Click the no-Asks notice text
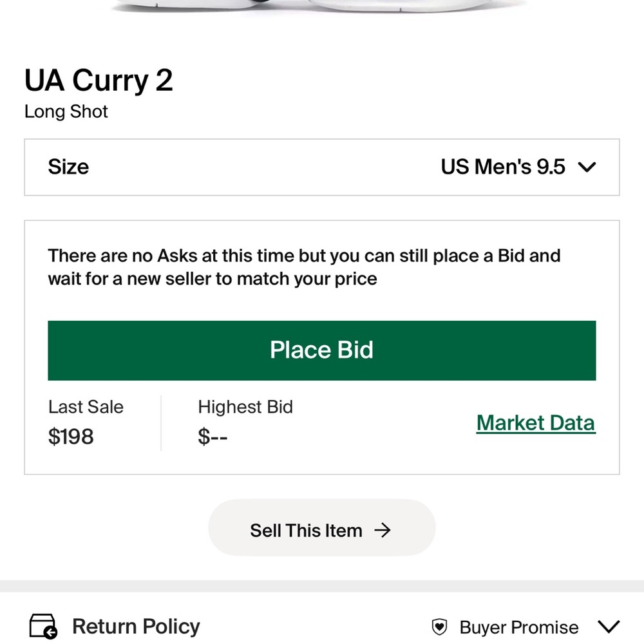Viewport: 644px width, 644px height. [303, 267]
